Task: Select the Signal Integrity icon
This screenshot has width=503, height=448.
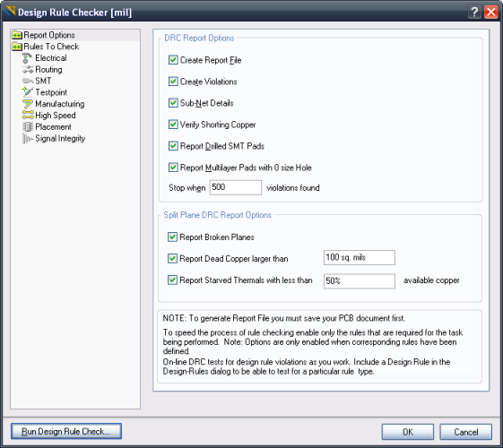Action: 28,139
